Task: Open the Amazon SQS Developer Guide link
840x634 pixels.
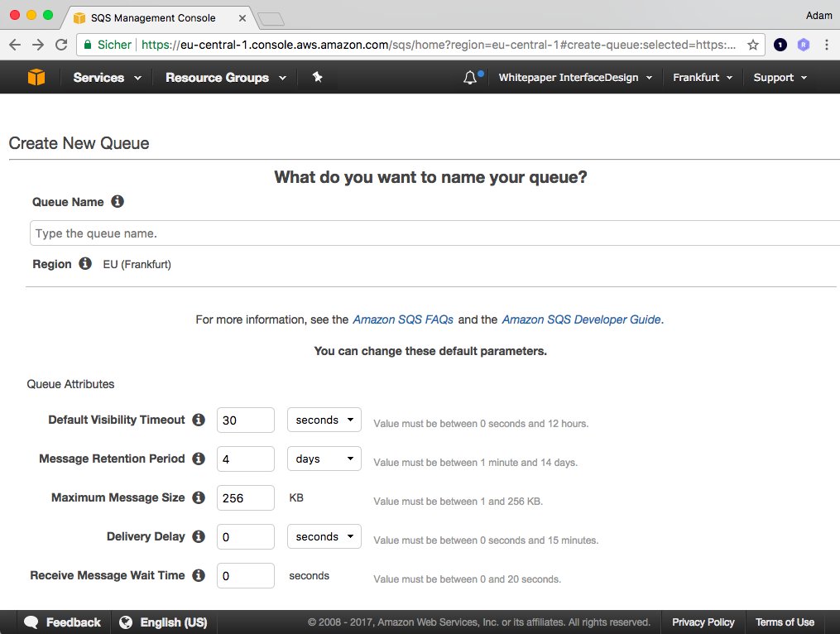Action: click(x=581, y=319)
